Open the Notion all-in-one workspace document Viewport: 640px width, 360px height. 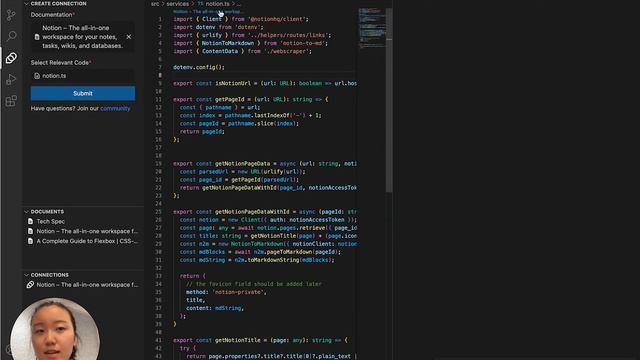[87, 231]
